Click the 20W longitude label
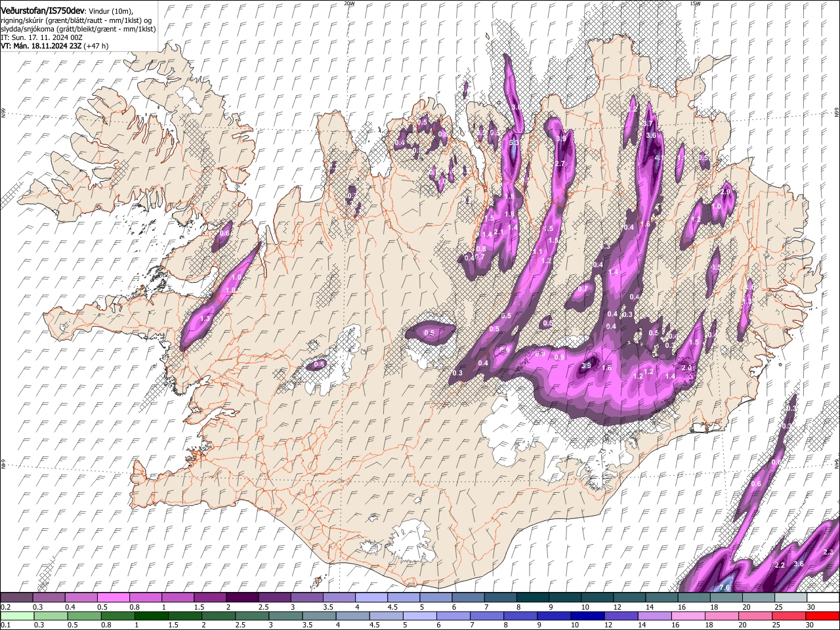 click(x=349, y=3)
